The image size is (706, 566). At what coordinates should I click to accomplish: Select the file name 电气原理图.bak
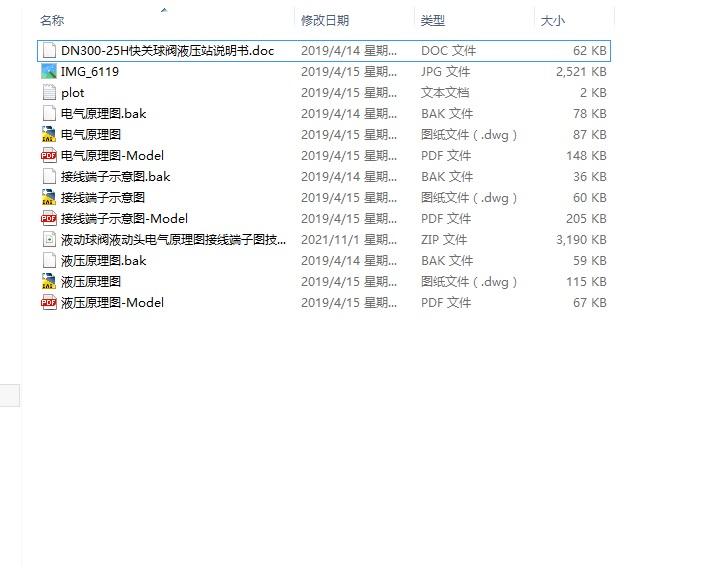click(x=104, y=114)
